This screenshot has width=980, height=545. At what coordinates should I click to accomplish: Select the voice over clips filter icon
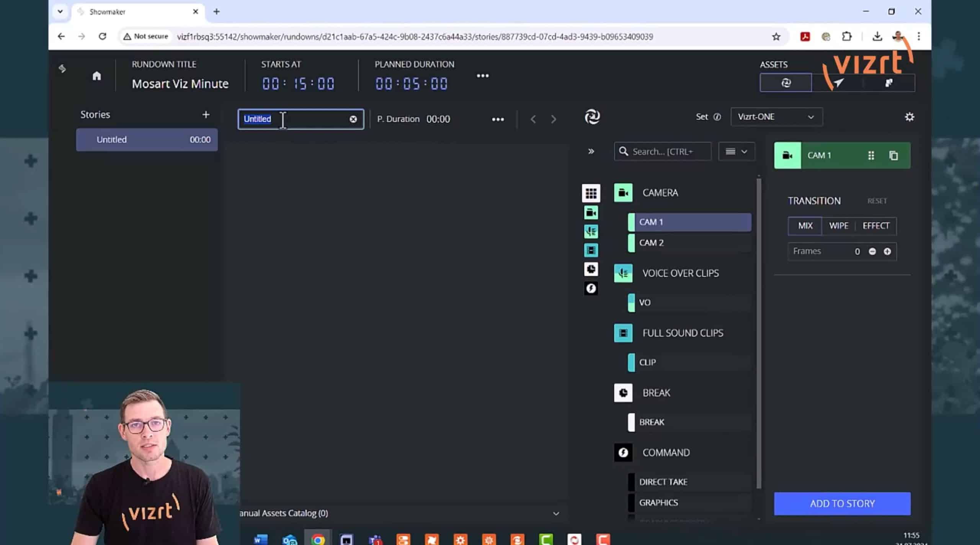[x=591, y=231]
